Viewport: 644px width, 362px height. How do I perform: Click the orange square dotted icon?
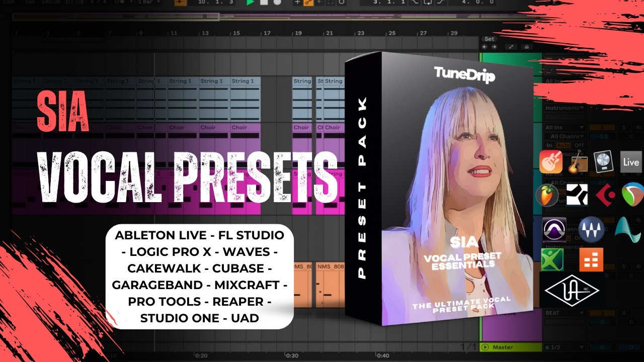(x=591, y=259)
